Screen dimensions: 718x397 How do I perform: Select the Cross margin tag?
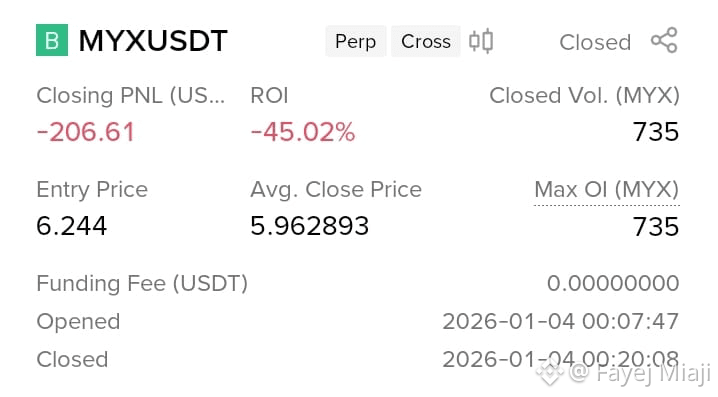[x=426, y=41]
